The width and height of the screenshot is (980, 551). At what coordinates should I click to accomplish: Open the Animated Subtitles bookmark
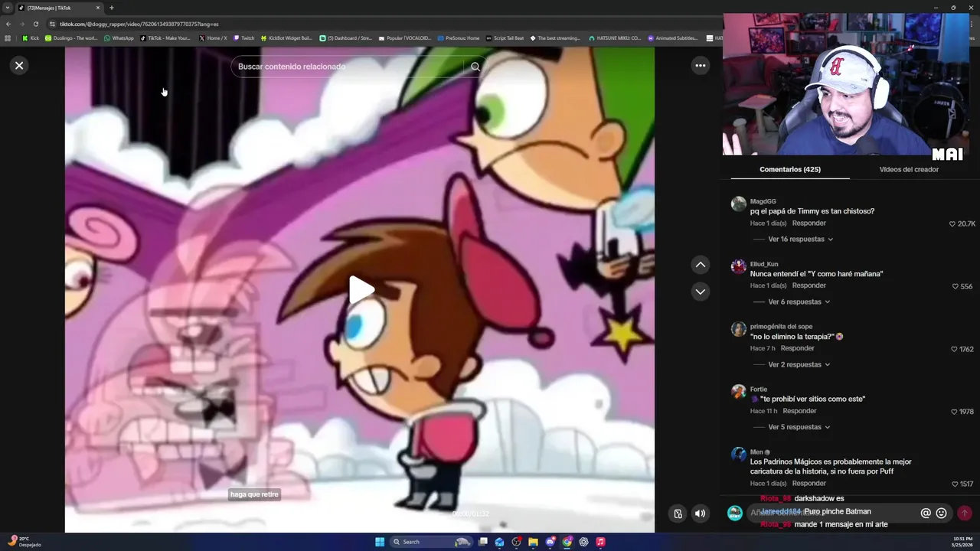point(673,38)
